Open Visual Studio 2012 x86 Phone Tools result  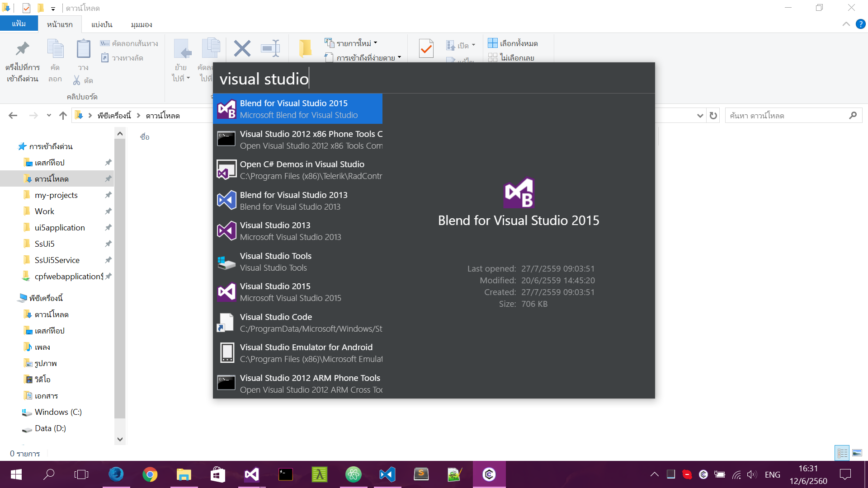[298, 140]
